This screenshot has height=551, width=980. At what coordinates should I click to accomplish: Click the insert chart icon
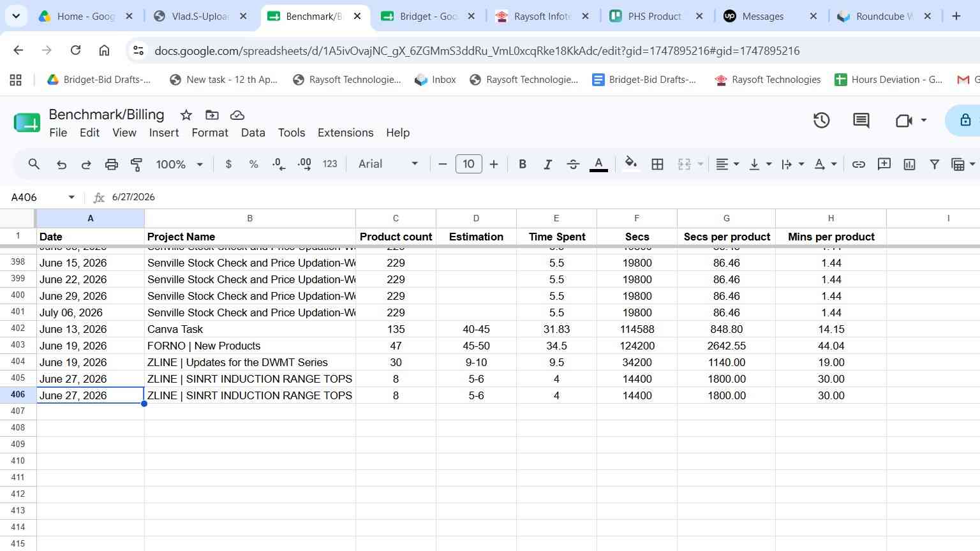[910, 164]
